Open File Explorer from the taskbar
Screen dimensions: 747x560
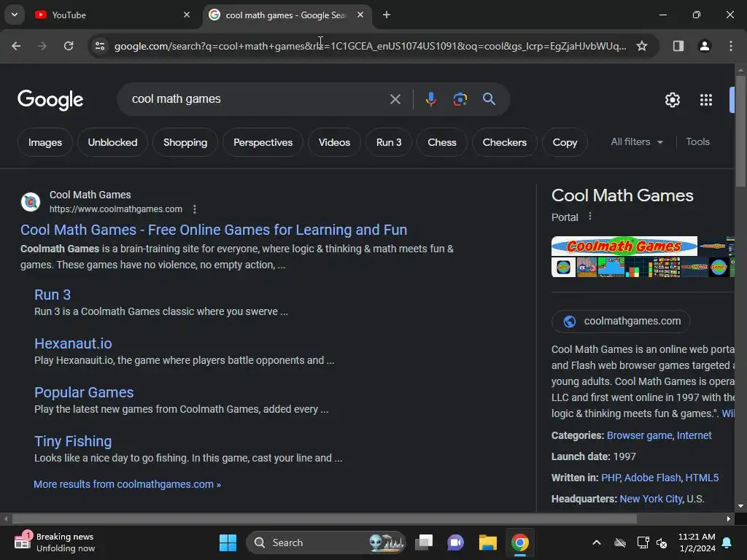tap(487, 542)
